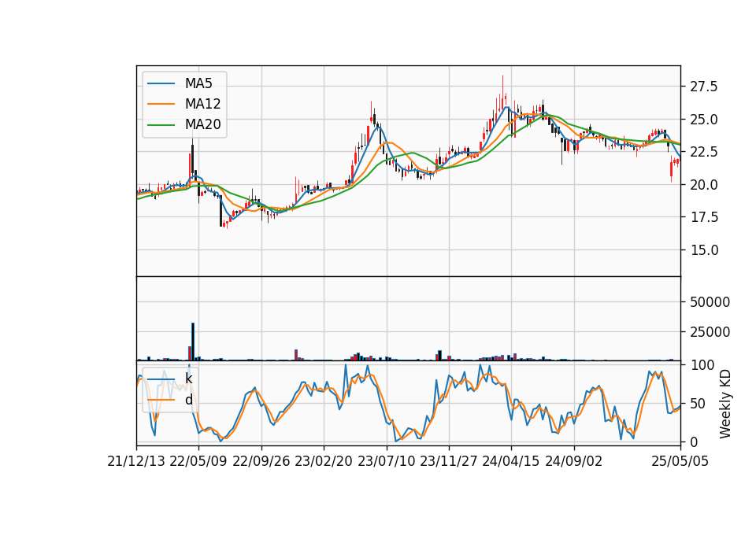The image size is (756, 543).
Task: Click the 22/09/26 date label
Action: tap(261, 462)
